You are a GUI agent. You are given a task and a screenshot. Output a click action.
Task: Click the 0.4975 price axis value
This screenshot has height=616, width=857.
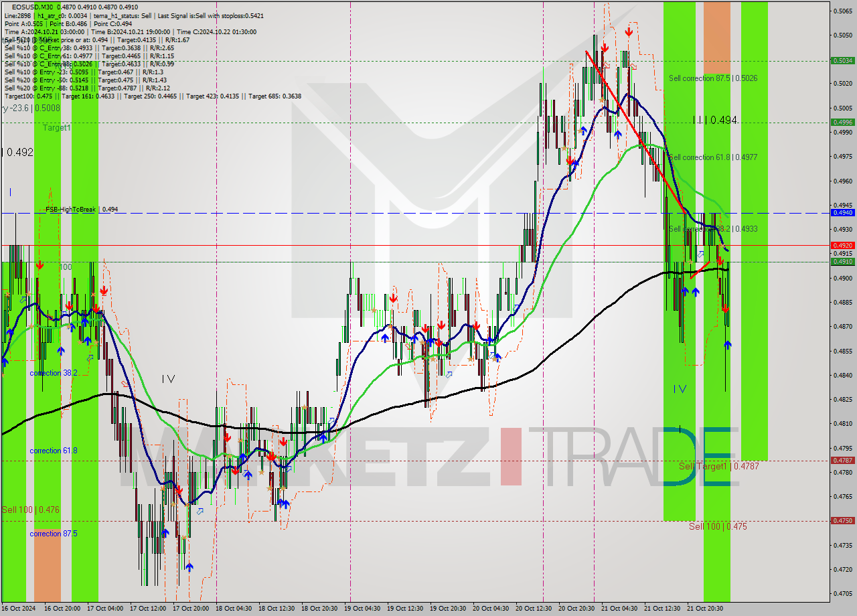[x=843, y=157]
